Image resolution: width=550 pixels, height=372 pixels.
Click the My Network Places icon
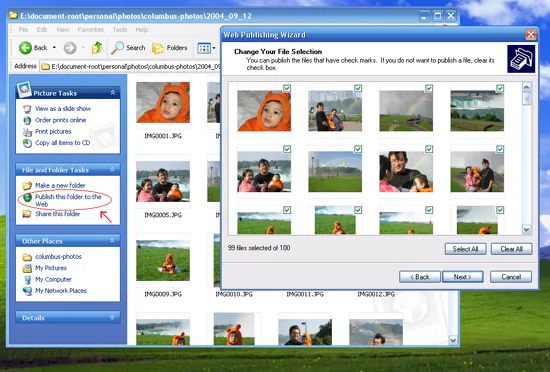(x=27, y=291)
